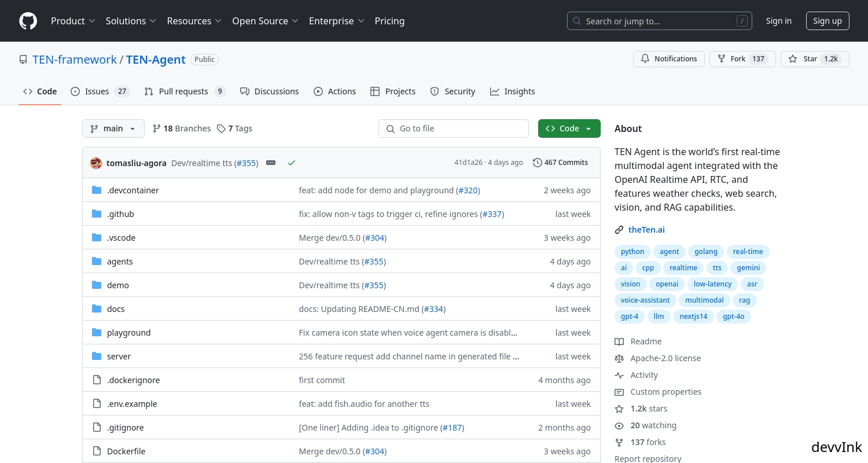Expand the Solutions menu
The height and width of the screenshot is (463, 868).
[x=131, y=21]
